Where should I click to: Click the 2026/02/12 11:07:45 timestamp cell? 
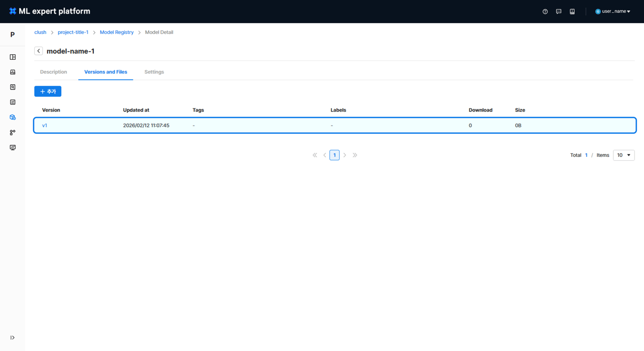click(x=146, y=126)
